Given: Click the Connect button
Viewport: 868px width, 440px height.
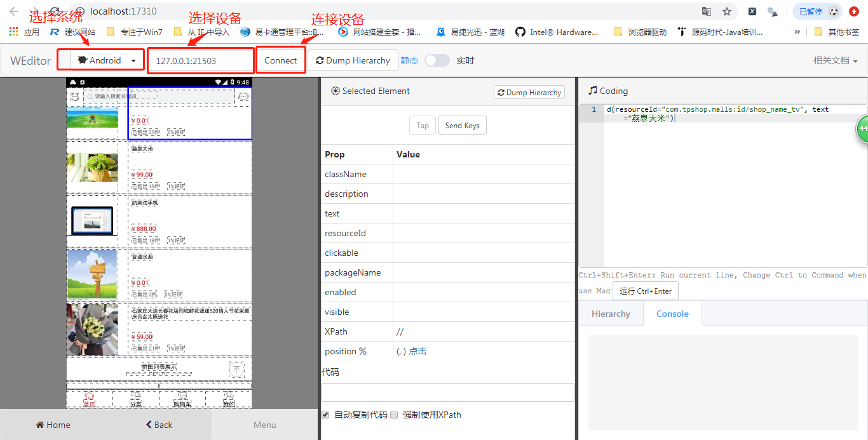Looking at the screenshot, I should point(280,60).
